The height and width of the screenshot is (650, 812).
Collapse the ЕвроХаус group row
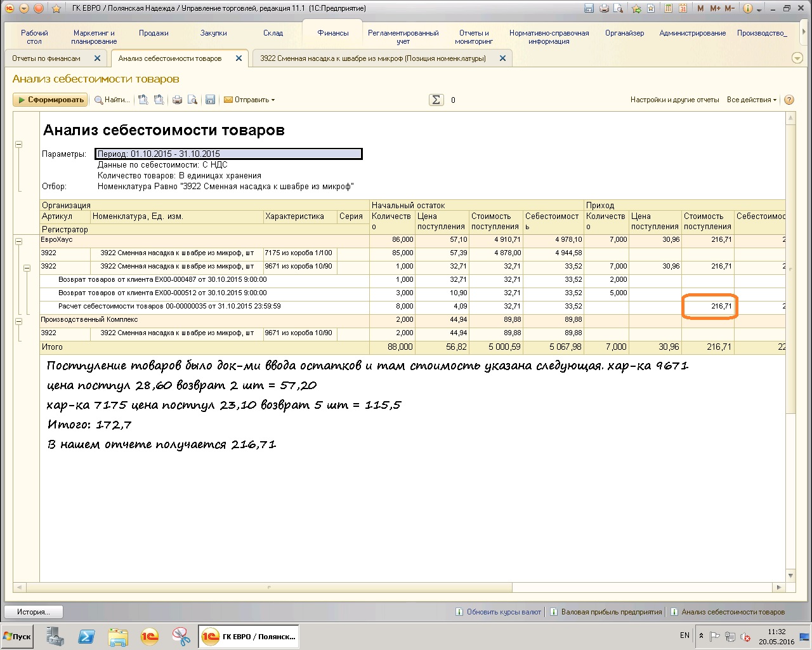(x=18, y=241)
